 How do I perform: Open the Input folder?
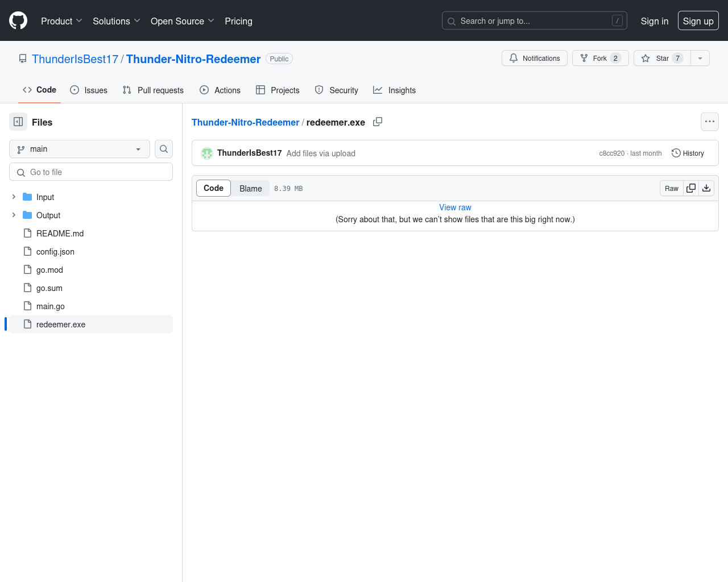point(45,197)
